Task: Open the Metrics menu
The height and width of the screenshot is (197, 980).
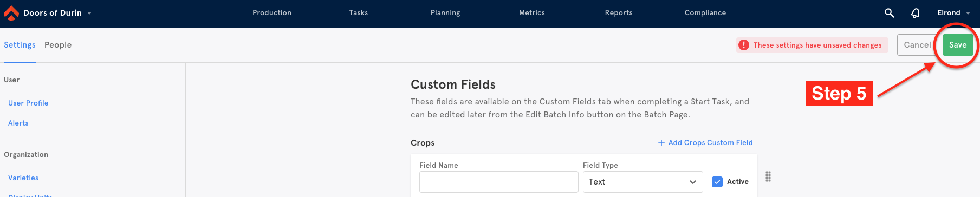Action: click(532, 13)
